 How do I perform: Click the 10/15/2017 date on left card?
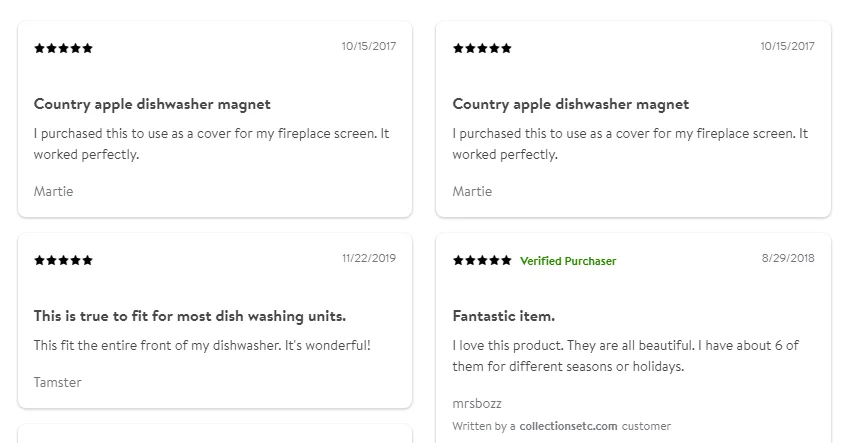[x=369, y=46]
